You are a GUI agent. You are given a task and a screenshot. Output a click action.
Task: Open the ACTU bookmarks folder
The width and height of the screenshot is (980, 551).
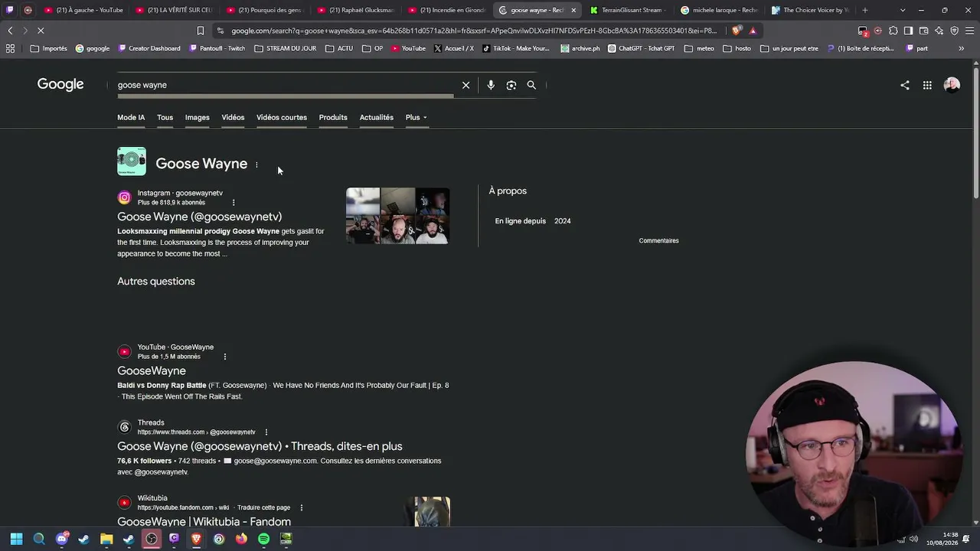point(339,48)
